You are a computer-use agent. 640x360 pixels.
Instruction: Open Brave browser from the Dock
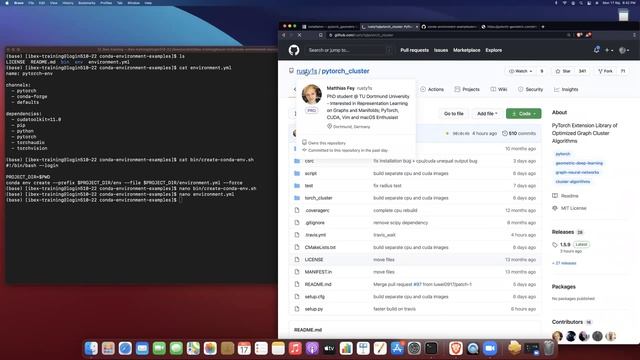pos(456,348)
